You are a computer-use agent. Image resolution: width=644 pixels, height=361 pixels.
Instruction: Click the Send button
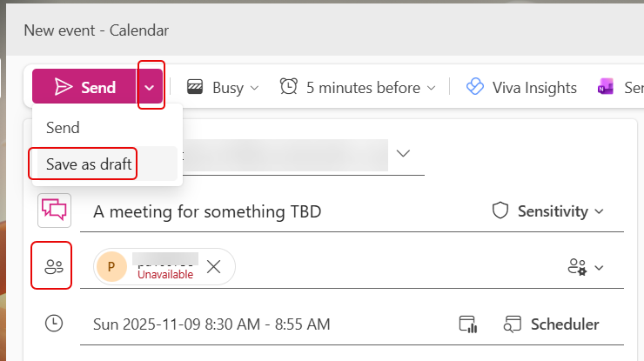click(x=85, y=87)
